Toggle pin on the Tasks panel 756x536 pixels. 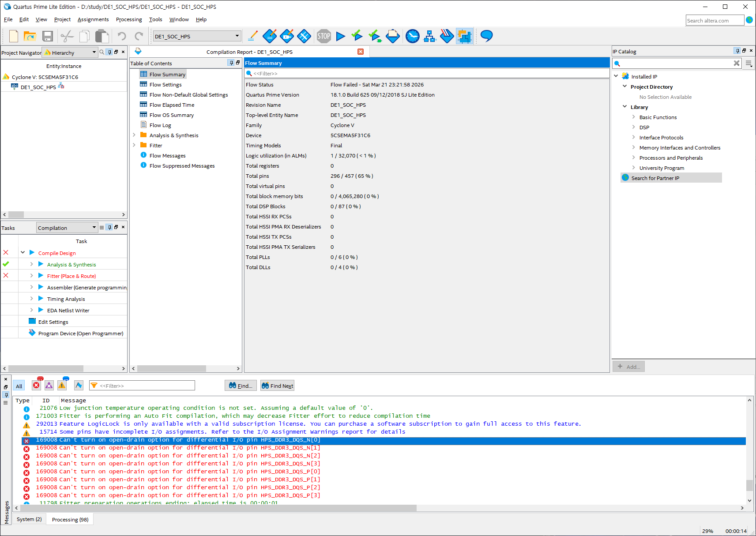coord(110,227)
